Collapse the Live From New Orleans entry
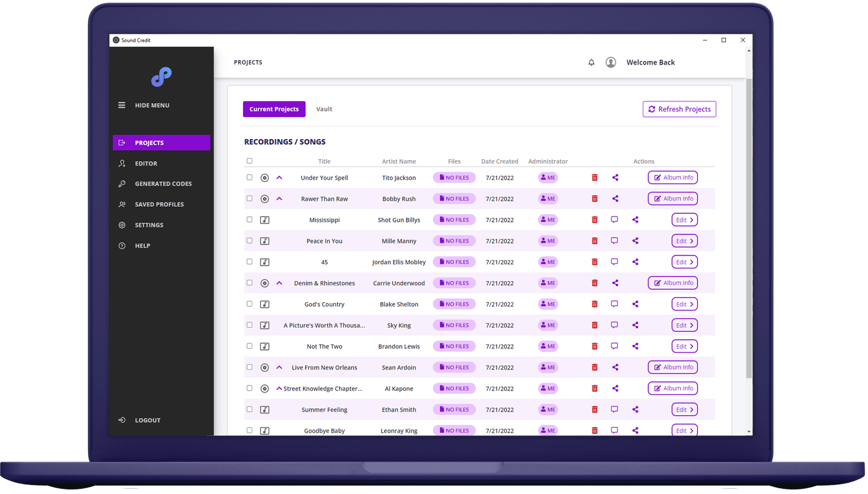 pos(279,368)
